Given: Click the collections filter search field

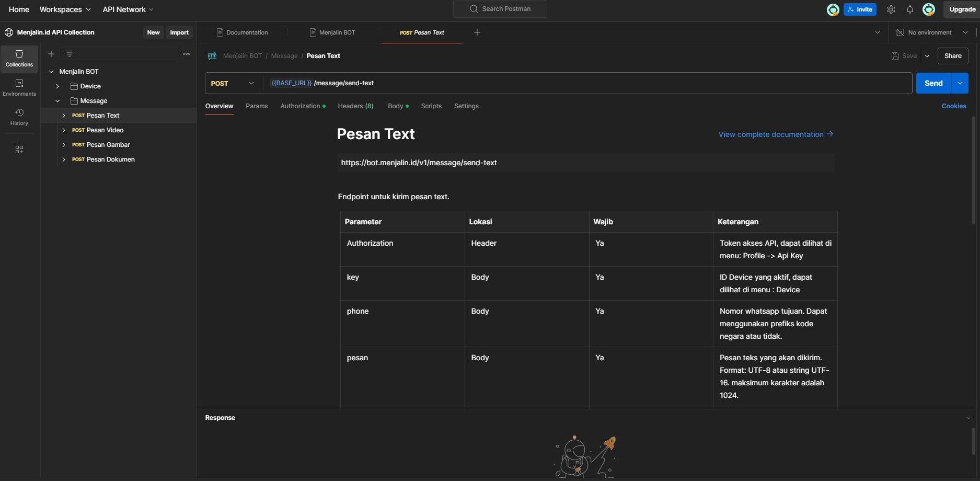Looking at the screenshot, I should point(119,54).
